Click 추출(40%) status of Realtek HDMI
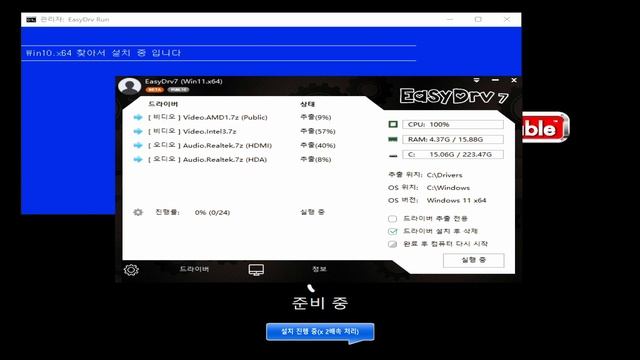The image size is (640, 360). (x=318, y=145)
